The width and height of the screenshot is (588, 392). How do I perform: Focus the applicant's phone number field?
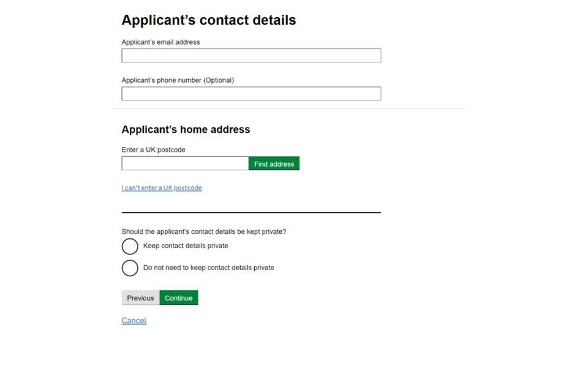(251, 94)
